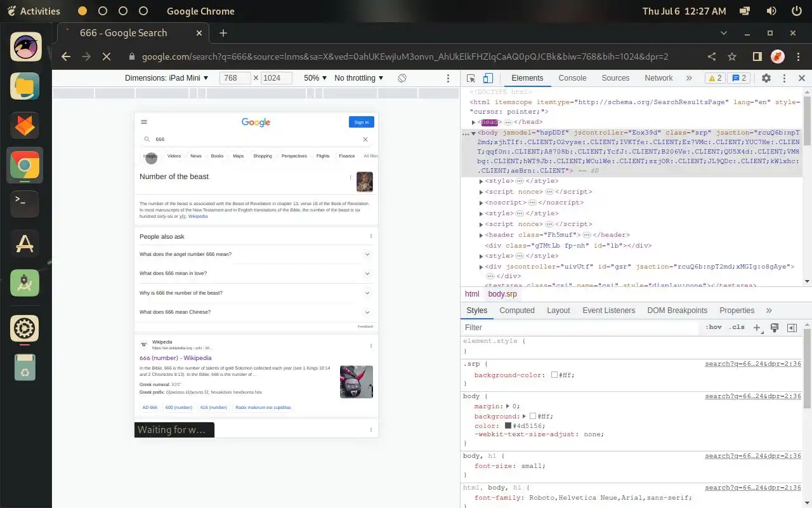Bookmark this tab with the star icon
The height and width of the screenshot is (508, 812).
pos(732,57)
